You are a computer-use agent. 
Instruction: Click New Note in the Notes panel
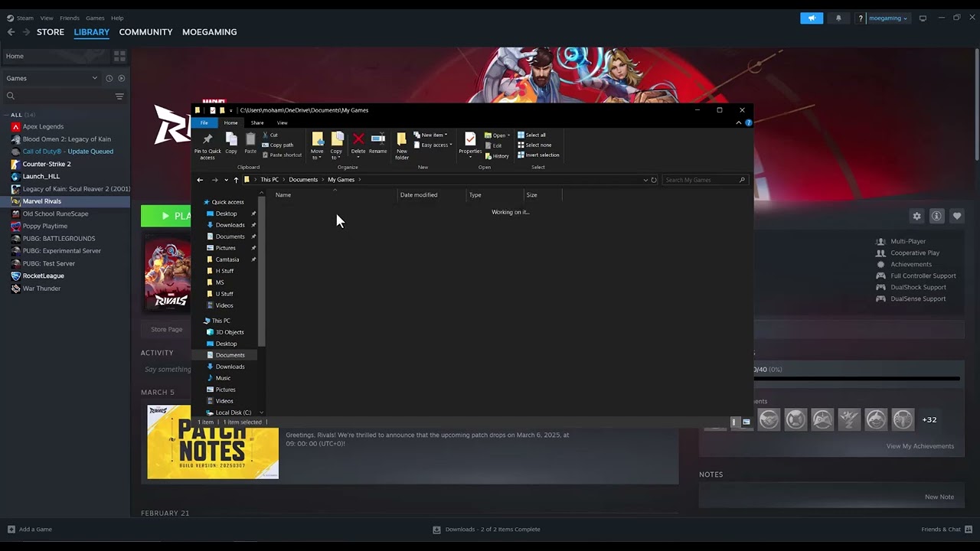pyautogui.click(x=939, y=497)
